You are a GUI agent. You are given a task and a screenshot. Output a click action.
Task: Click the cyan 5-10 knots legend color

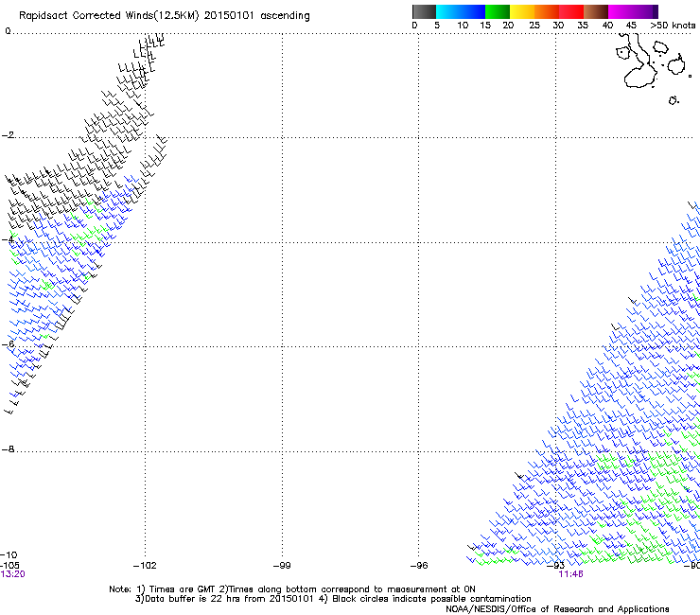click(x=448, y=11)
